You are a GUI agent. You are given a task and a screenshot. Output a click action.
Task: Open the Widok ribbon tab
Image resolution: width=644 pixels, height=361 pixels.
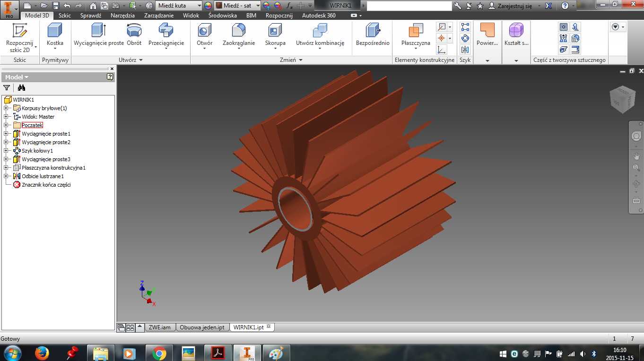pyautogui.click(x=191, y=16)
